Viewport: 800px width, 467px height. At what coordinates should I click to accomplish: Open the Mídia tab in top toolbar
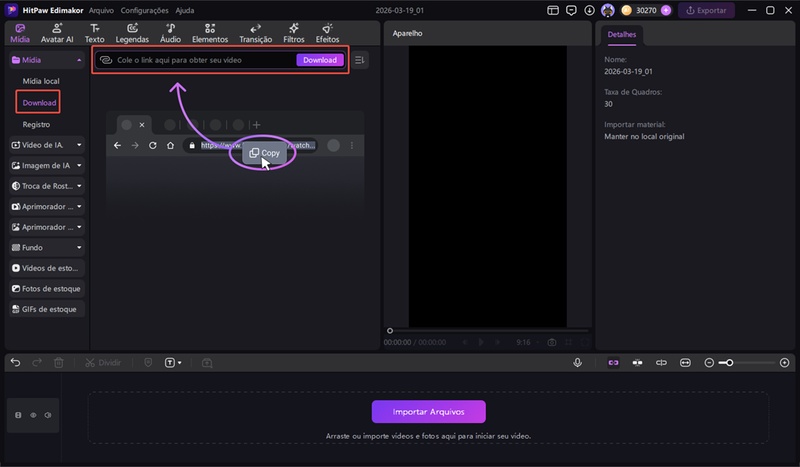tap(20, 33)
